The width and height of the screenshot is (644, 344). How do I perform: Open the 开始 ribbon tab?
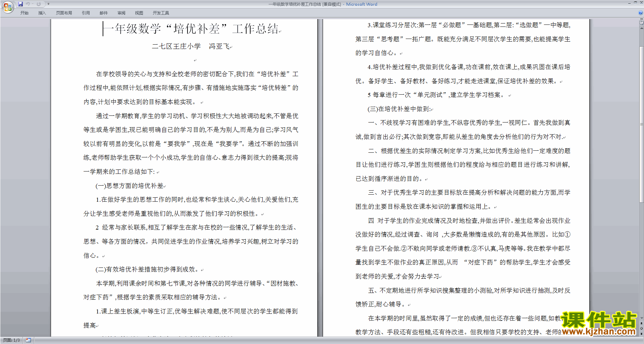pyautogui.click(x=24, y=13)
